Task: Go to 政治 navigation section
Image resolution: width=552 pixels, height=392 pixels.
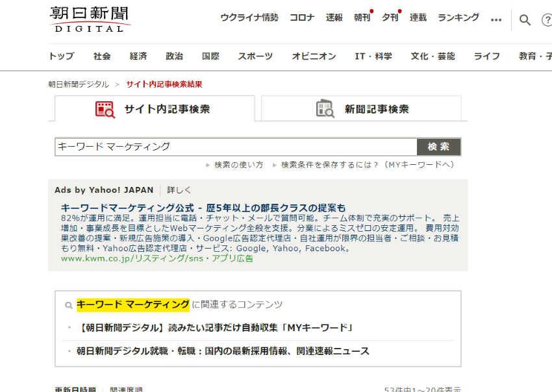Action: pos(174,56)
